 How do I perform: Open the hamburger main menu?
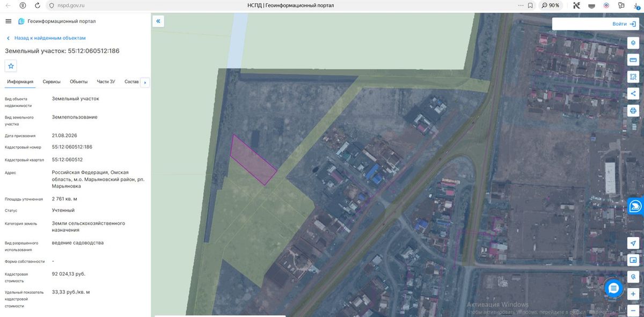[8, 21]
